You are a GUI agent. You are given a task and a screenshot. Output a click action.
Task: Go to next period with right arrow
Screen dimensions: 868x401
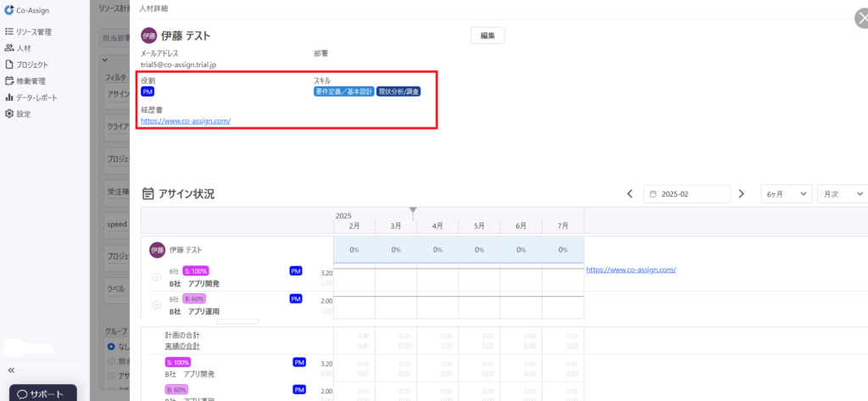741,194
